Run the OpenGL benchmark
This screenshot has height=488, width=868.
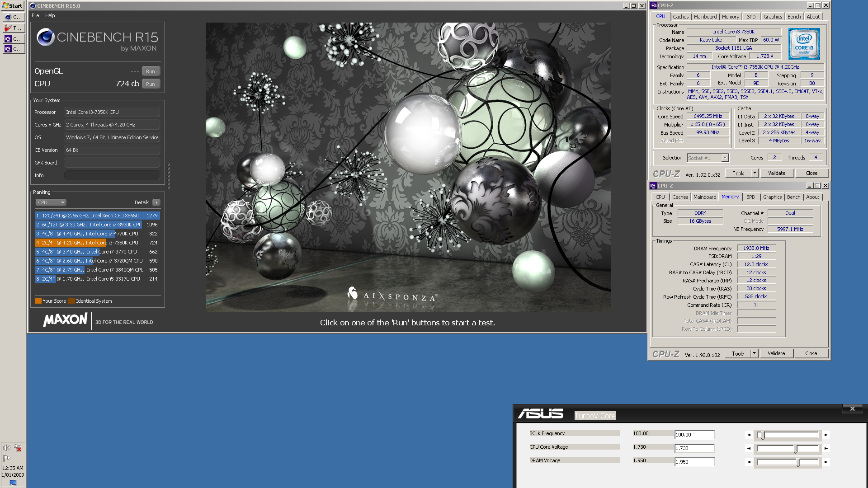(151, 71)
